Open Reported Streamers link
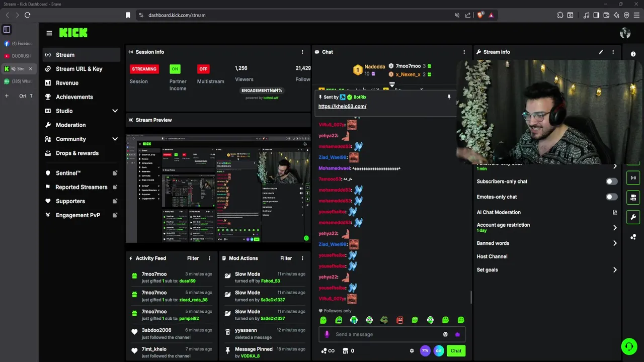 pos(82,187)
